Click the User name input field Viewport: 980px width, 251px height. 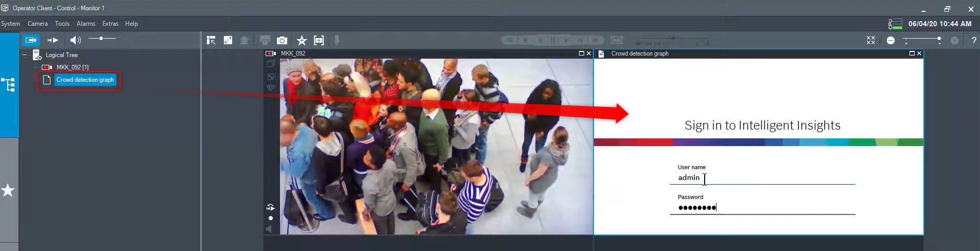(x=762, y=178)
